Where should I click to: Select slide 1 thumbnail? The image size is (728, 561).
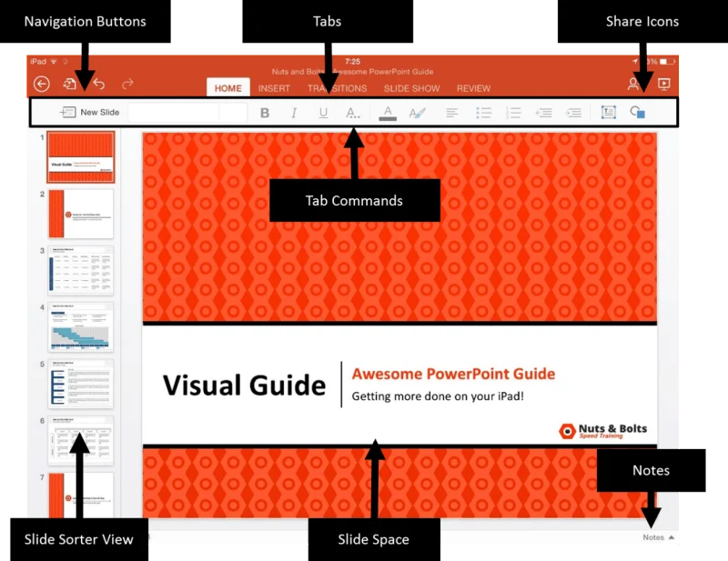click(x=80, y=156)
